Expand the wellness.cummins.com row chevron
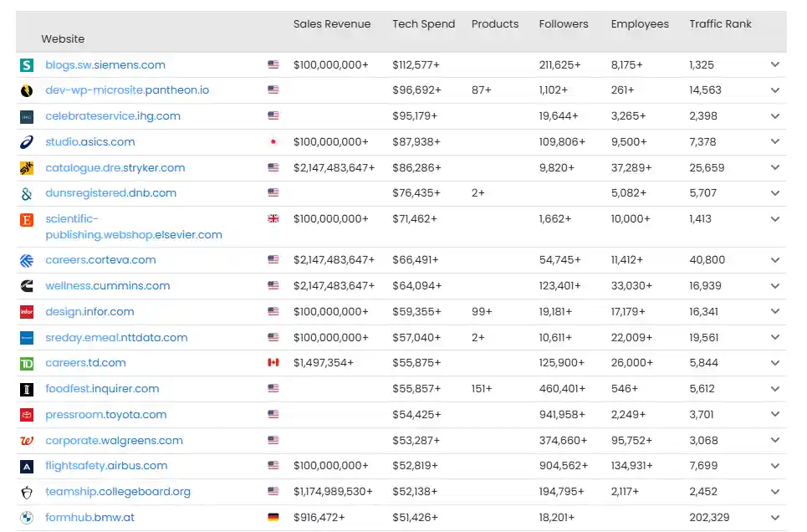Viewport: 807px width, 532px height. click(775, 286)
